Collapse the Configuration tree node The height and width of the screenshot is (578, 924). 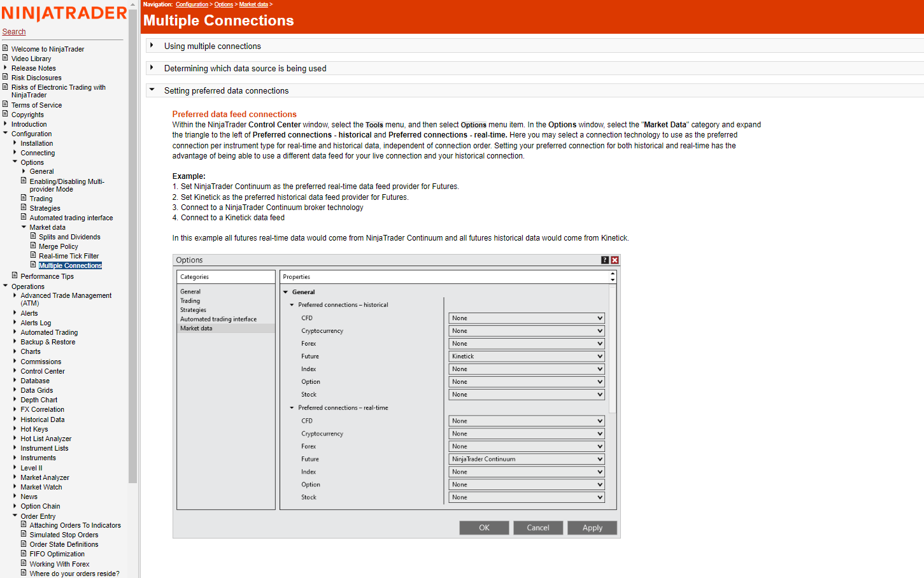point(5,133)
